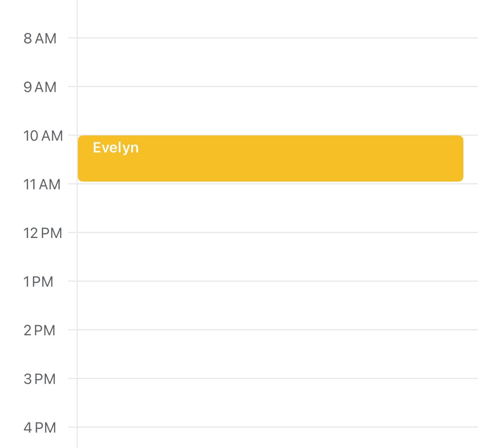Click the 3 PM time label
This screenshot has height=448, width=478.
click(39, 379)
